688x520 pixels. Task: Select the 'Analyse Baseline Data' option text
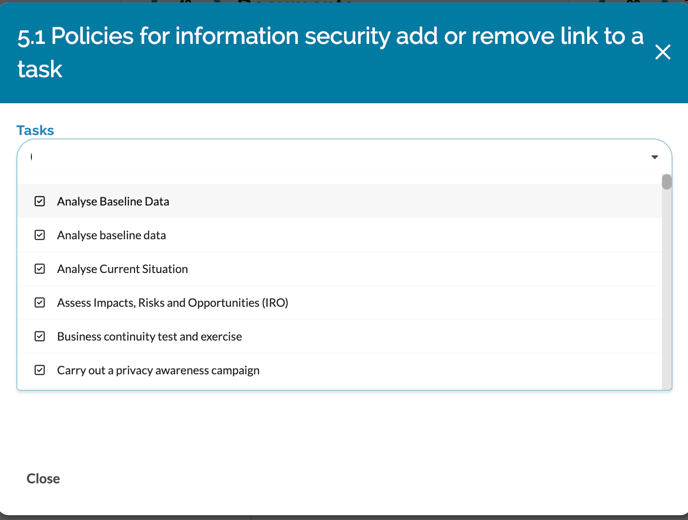(x=113, y=201)
